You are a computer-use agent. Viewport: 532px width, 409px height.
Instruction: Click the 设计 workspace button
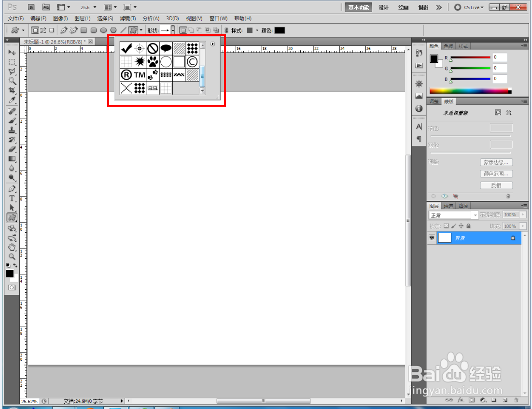tap(383, 7)
